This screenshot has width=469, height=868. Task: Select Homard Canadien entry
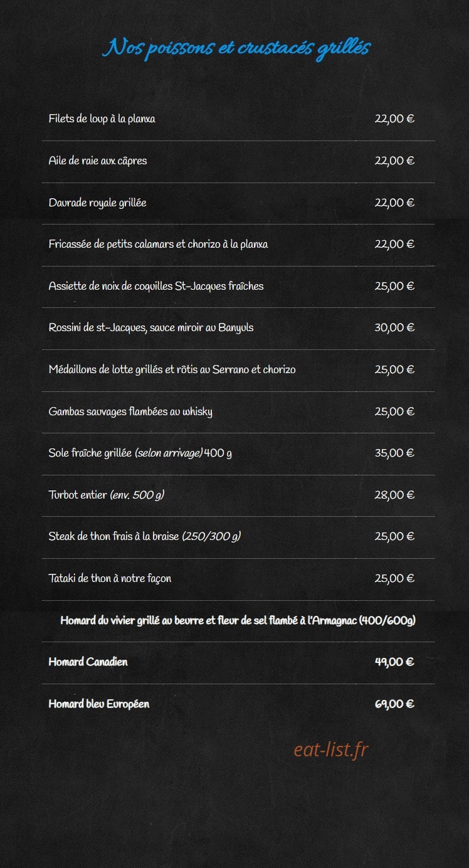(88, 662)
